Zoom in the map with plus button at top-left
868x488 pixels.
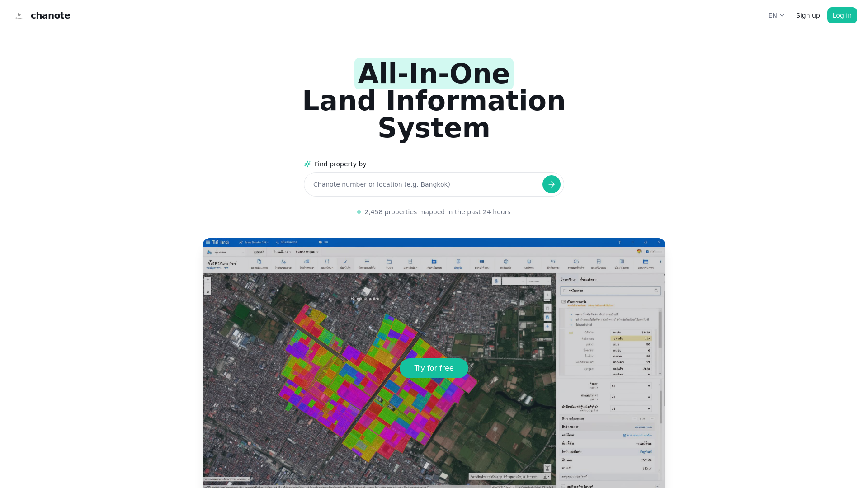(208, 280)
